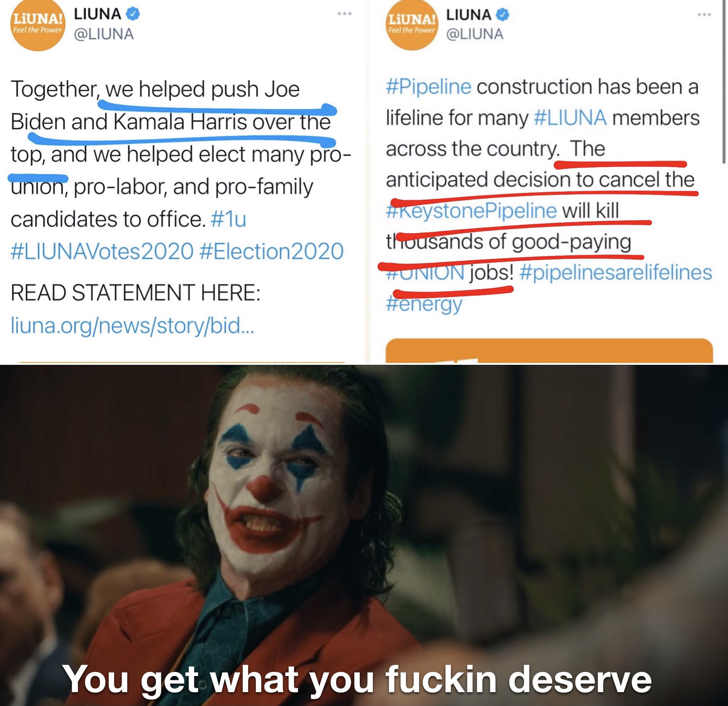The image size is (728, 706).
Task: Open the #1u hashtag
Action: coord(228,219)
